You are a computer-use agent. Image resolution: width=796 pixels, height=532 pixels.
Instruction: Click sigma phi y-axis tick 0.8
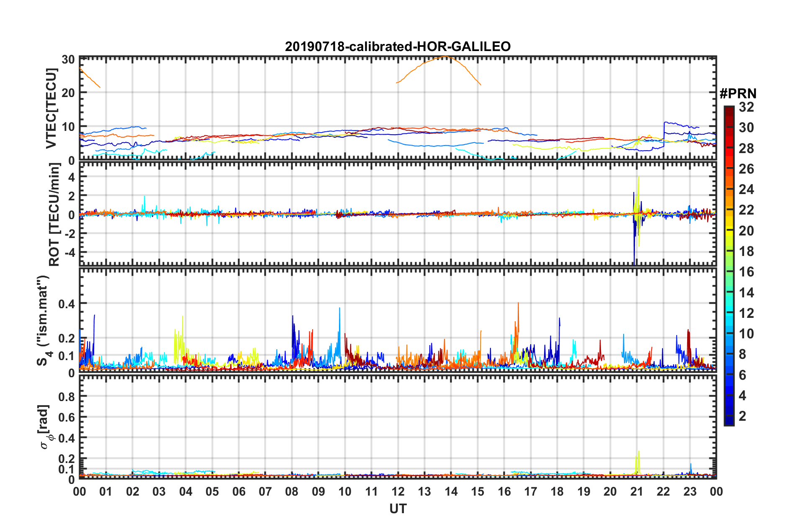pyautogui.click(x=67, y=396)
